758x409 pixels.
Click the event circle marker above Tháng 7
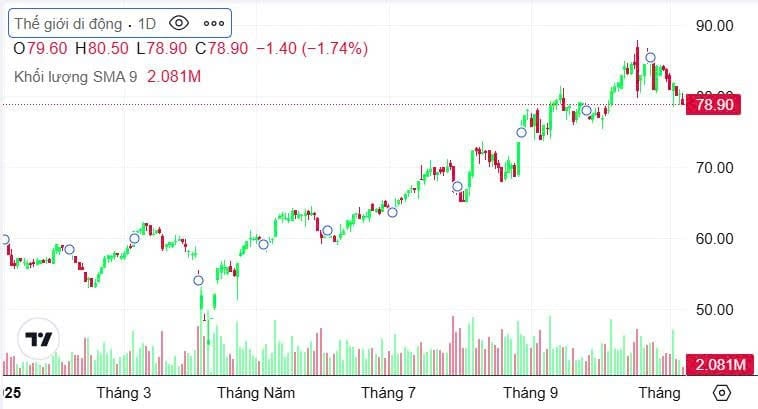coord(392,211)
